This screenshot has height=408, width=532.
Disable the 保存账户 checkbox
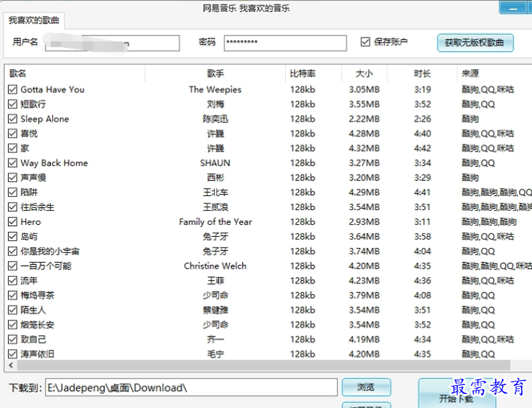click(x=365, y=41)
